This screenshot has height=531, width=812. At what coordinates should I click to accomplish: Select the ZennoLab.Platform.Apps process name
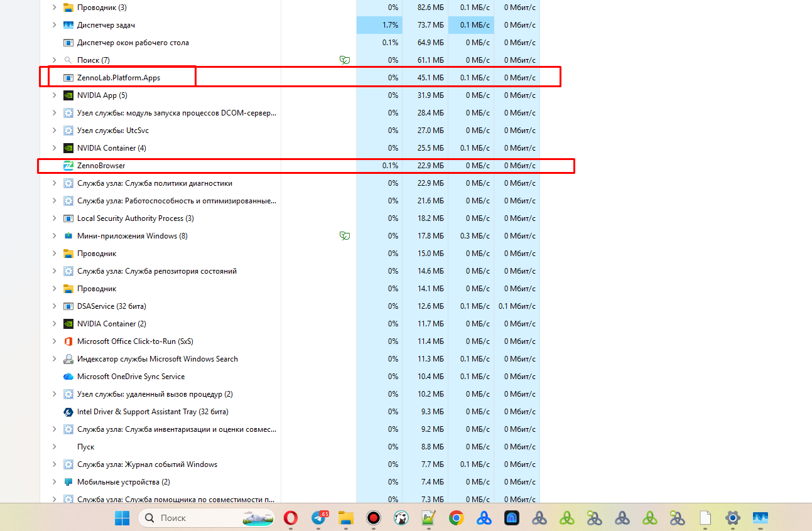(119, 78)
